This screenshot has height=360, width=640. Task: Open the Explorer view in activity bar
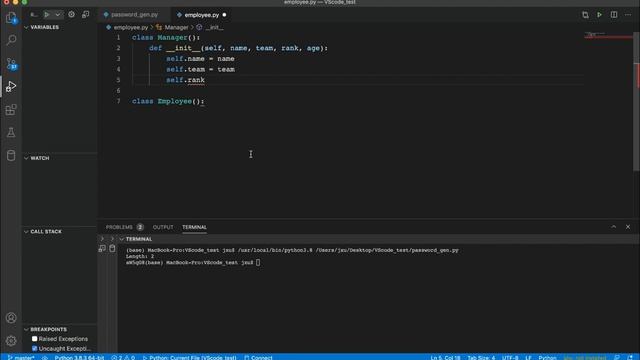[11, 18]
